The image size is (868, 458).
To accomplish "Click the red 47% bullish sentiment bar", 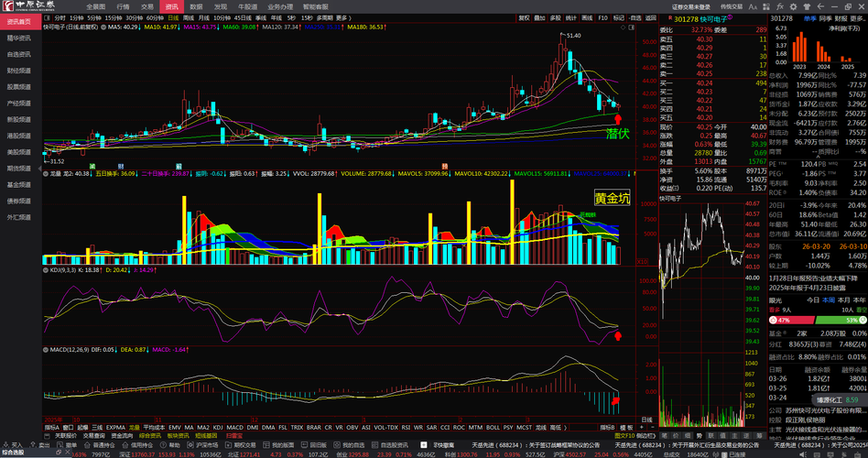I will click(792, 320).
